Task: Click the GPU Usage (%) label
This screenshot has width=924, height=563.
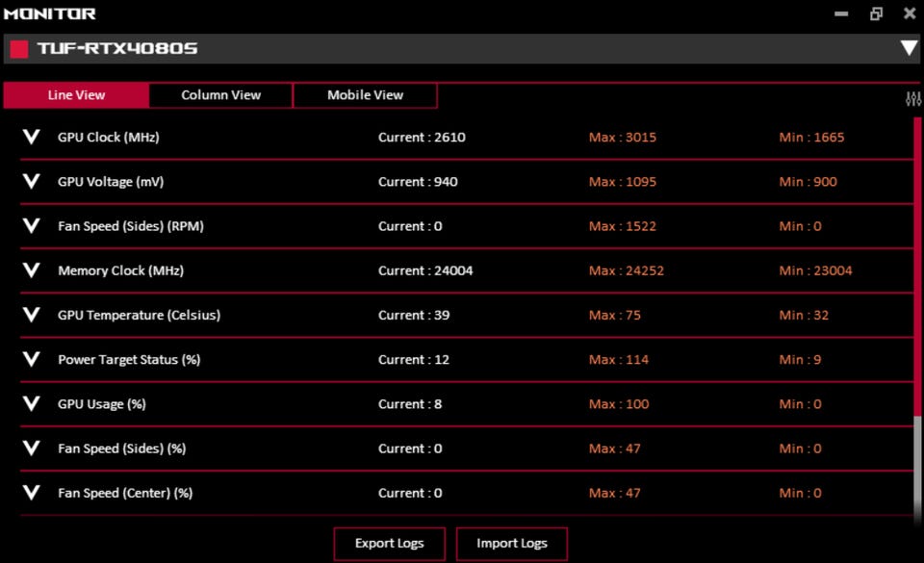Action: point(102,404)
